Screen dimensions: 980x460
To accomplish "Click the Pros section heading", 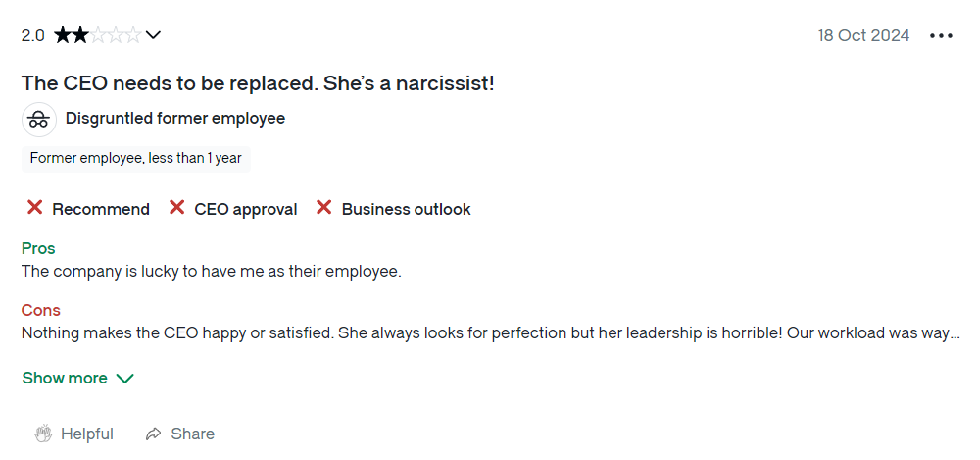I will coord(38,248).
